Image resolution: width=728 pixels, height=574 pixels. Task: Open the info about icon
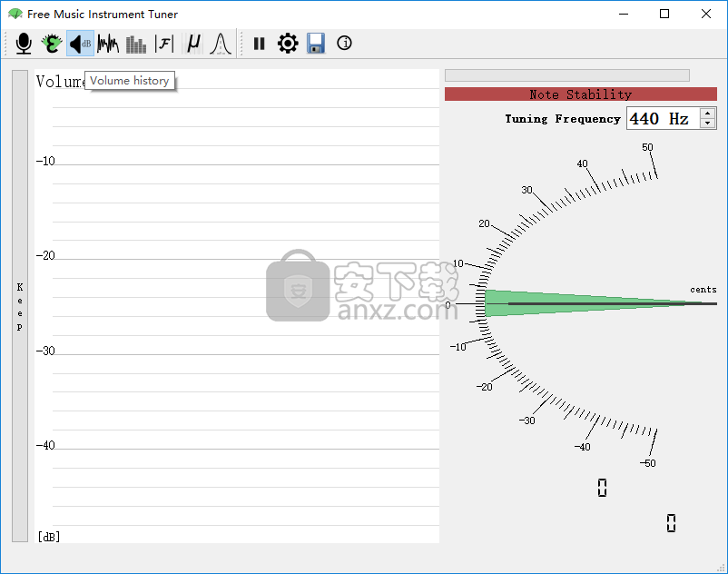(344, 44)
